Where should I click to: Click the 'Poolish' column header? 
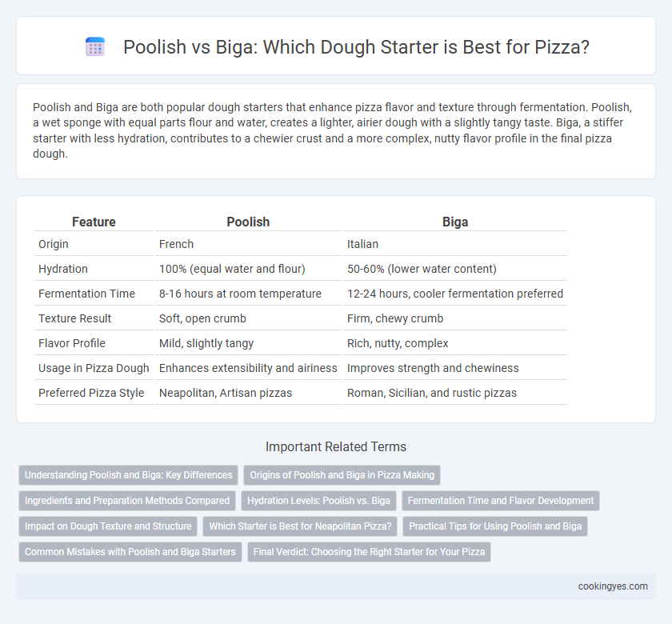tap(248, 222)
